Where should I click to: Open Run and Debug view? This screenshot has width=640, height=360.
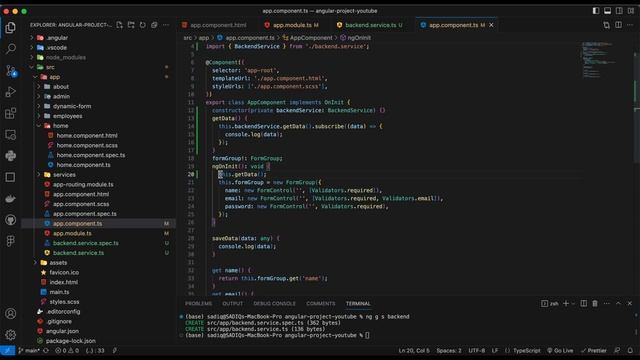point(11,92)
